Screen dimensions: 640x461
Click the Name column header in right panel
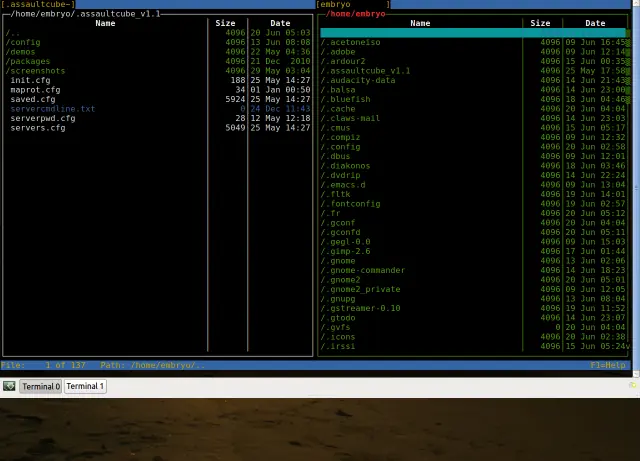pos(420,23)
